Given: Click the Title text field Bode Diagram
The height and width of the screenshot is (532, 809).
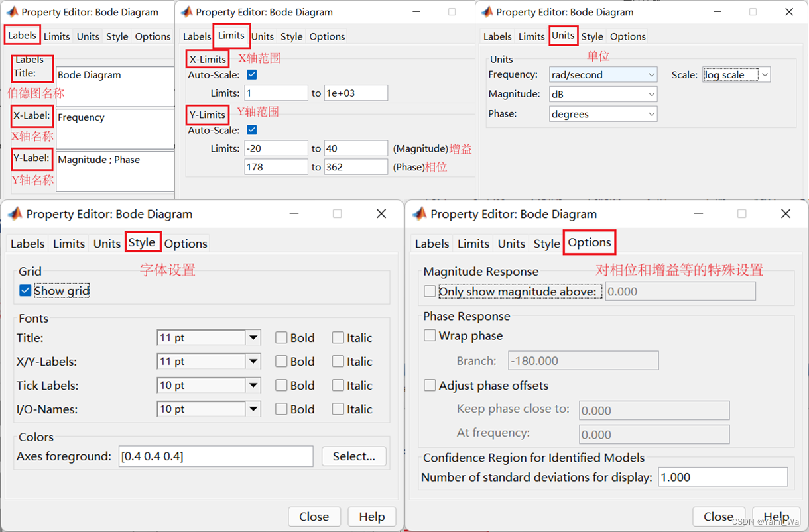Looking at the screenshot, I should tap(115, 86).
